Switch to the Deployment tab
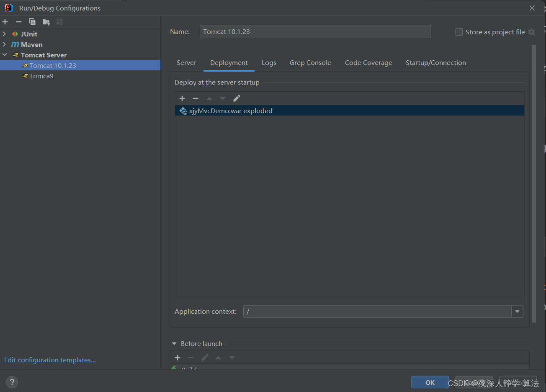The height and width of the screenshot is (392, 546). [x=229, y=63]
